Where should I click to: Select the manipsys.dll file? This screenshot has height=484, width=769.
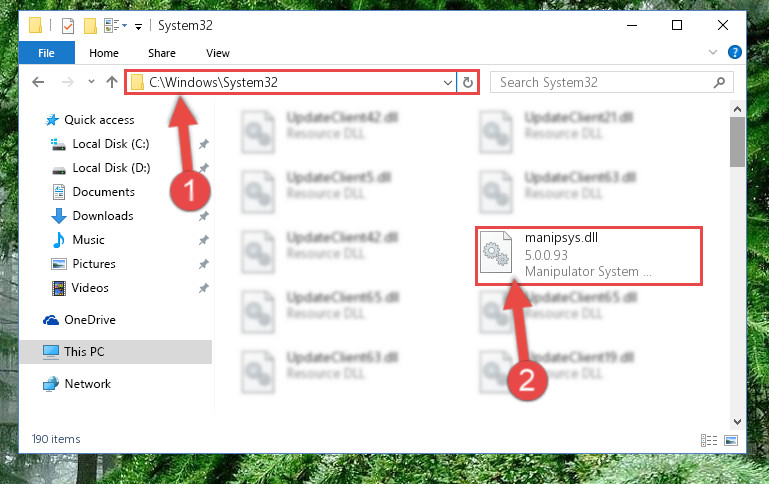pos(589,255)
